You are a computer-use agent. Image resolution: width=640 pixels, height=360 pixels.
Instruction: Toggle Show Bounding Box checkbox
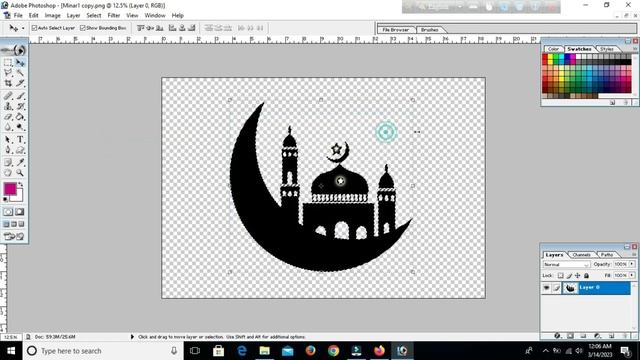[83, 28]
